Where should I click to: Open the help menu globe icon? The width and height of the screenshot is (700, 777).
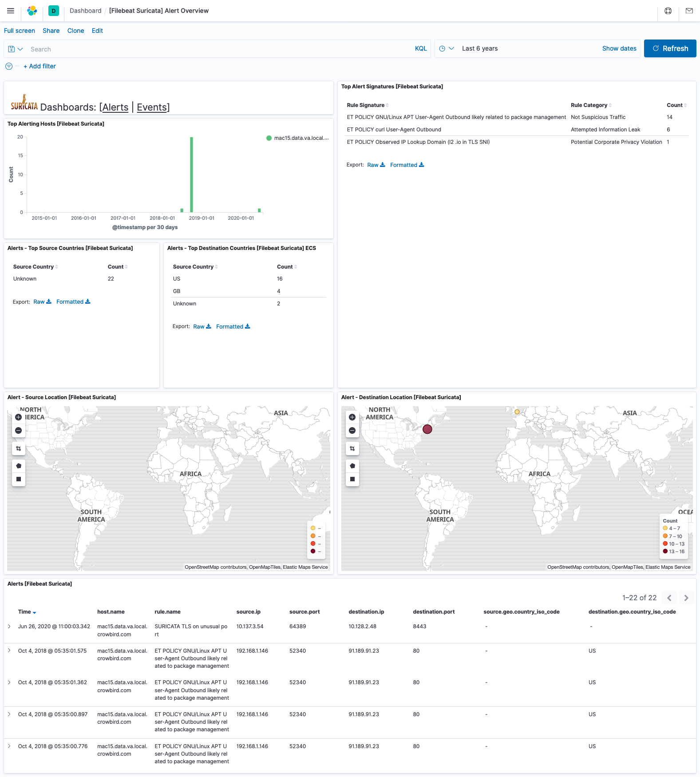[x=668, y=11]
